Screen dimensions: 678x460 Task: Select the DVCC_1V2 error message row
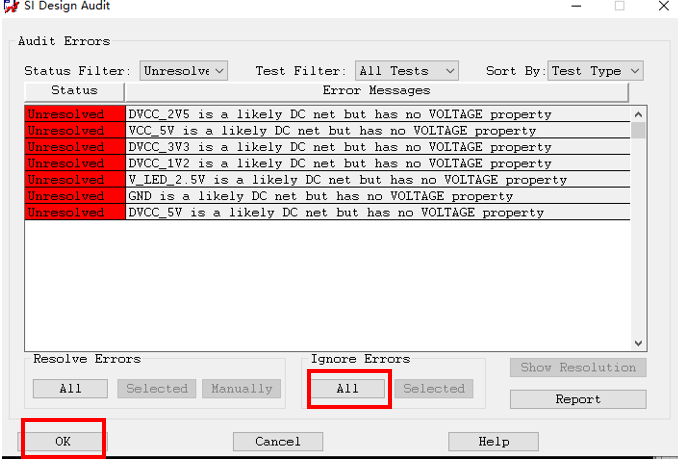[378, 163]
